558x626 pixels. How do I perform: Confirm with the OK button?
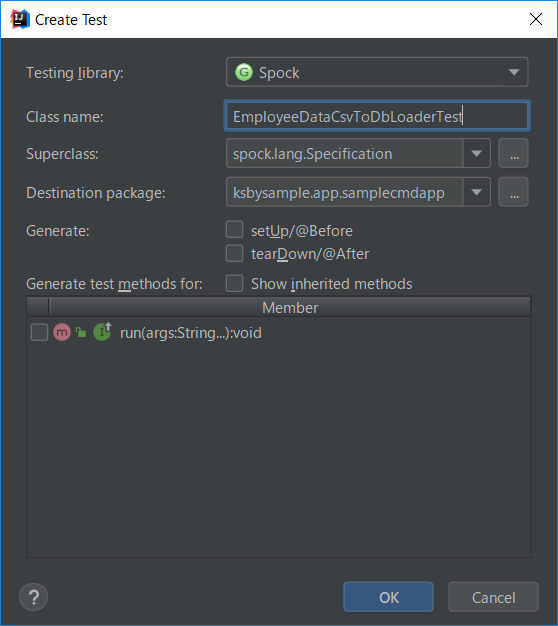coord(388,597)
